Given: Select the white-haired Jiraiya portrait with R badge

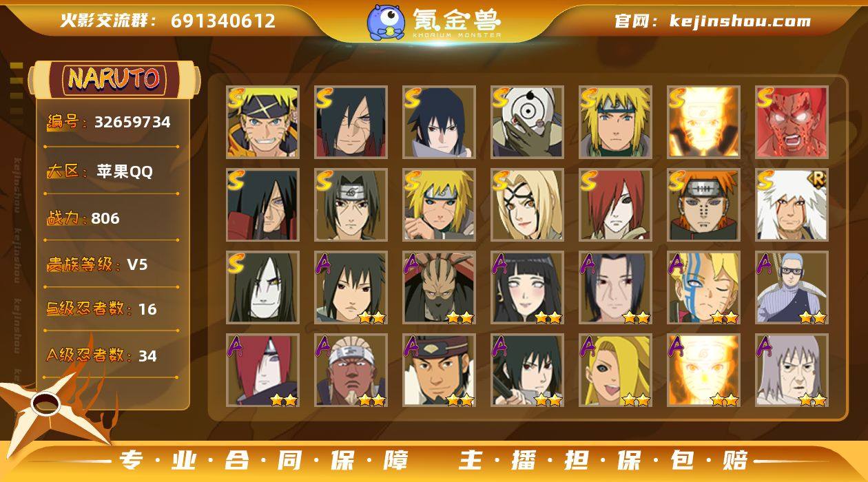Looking at the screenshot, I should pyautogui.click(x=792, y=205).
